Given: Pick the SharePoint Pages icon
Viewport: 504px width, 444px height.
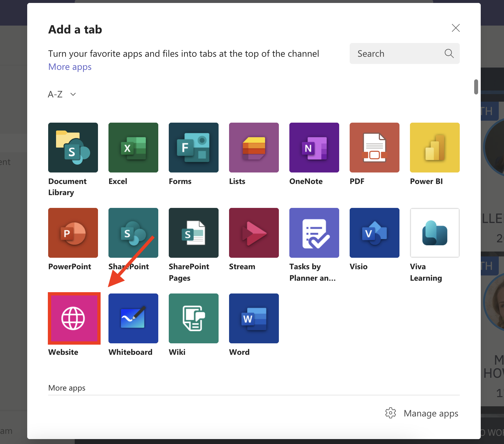Looking at the screenshot, I should coord(194,233).
